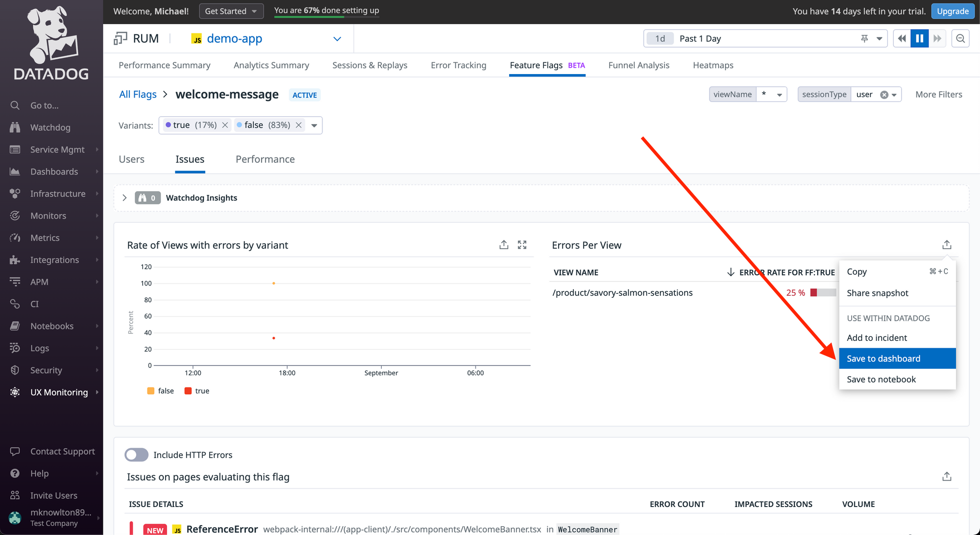
Task: Click Save to dashboard menu option
Action: click(884, 358)
